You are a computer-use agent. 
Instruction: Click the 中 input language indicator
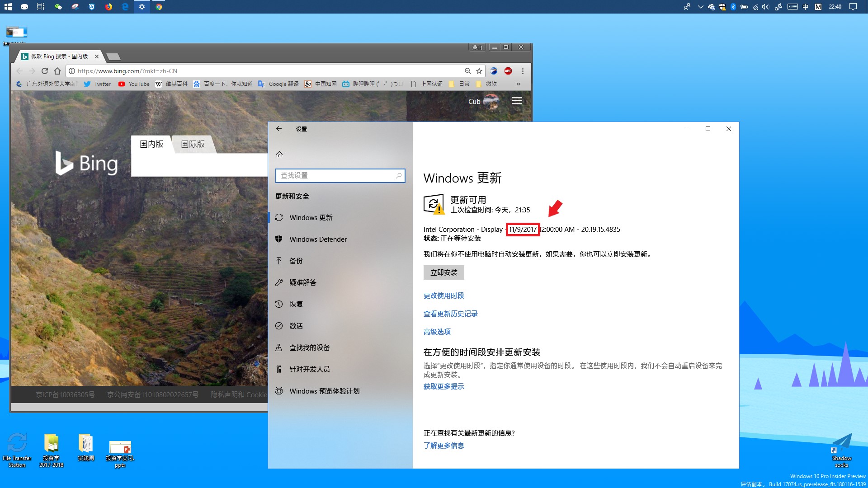(x=805, y=7)
